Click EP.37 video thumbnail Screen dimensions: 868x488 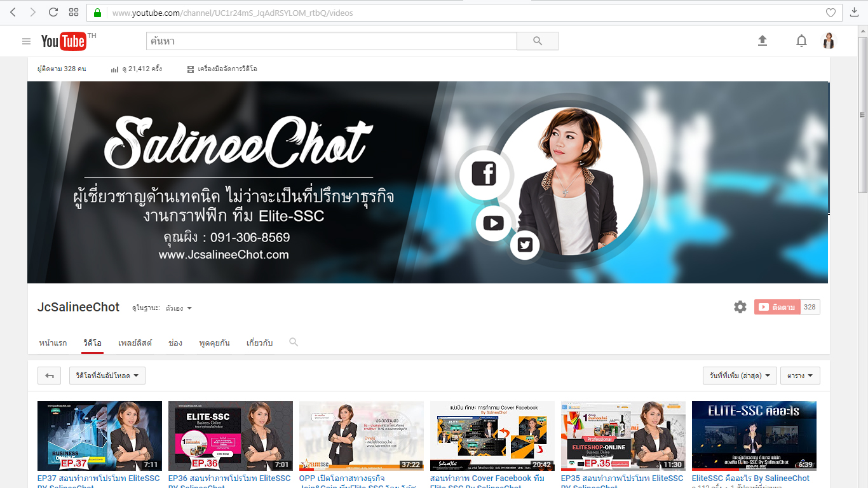(100, 436)
